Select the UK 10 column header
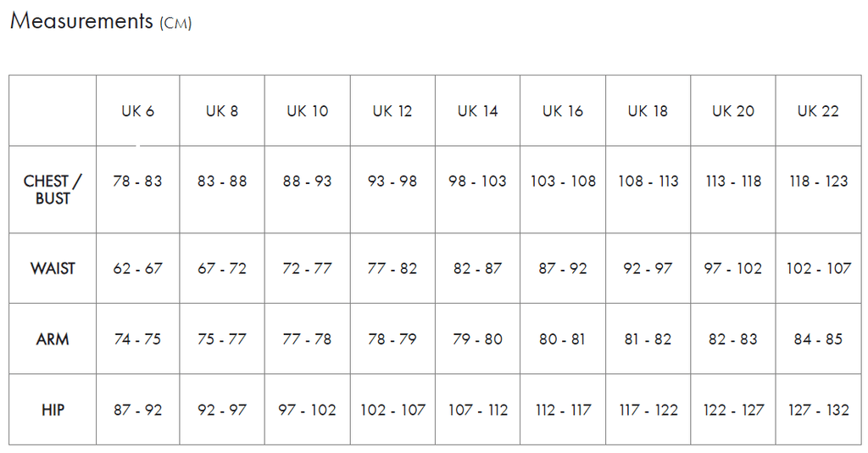This screenshot has width=868, height=453. tap(307, 111)
